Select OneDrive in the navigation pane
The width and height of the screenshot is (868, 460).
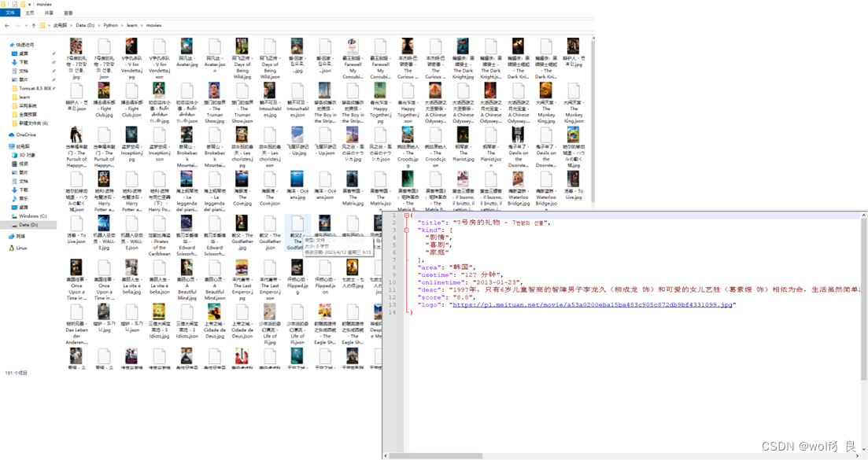tap(23, 135)
